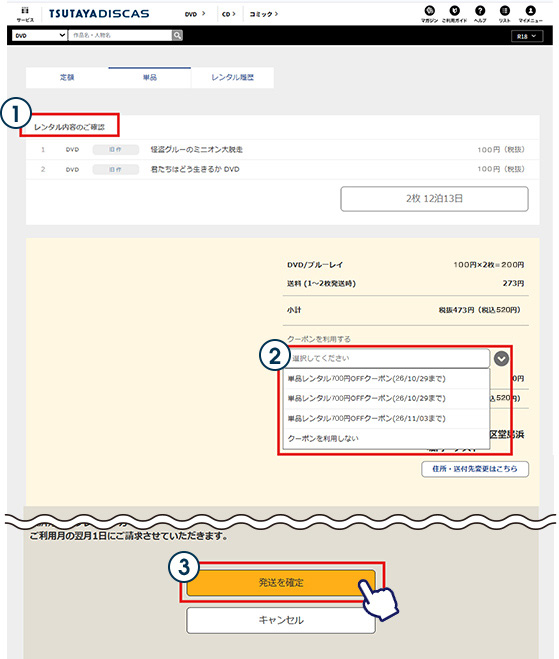Click the TSUTAYA DISCAS logo
559x659 pixels.
tap(99, 14)
